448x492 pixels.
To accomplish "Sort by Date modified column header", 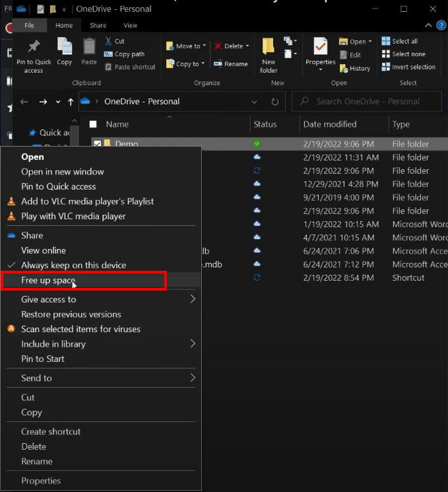I will pyautogui.click(x=330, y=124).
